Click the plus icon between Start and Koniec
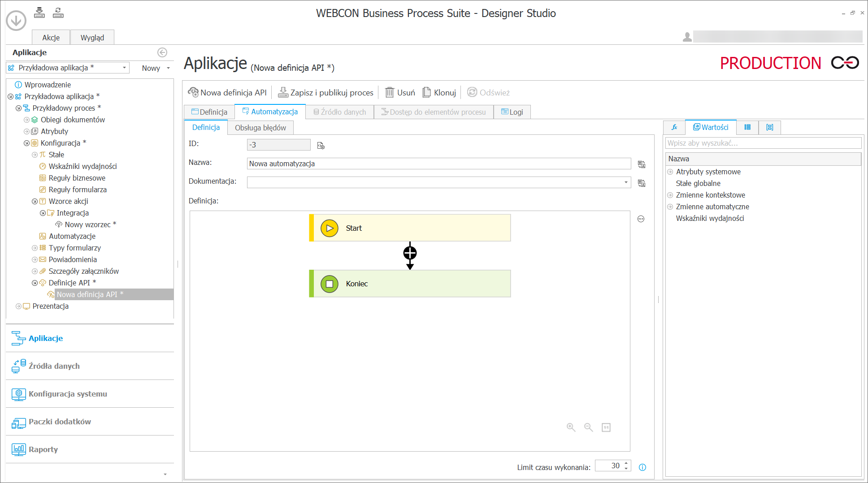Screen dimensions: 868x483 pos(410,253)
